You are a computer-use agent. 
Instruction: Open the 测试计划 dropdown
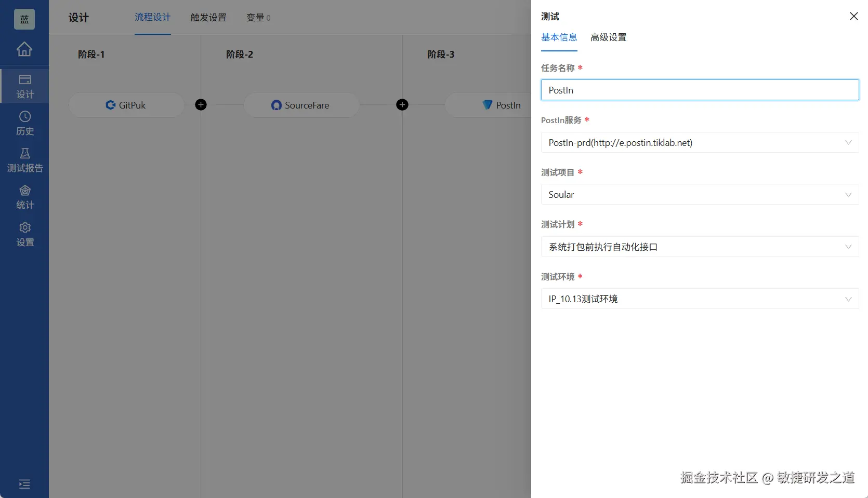[700, 247]
